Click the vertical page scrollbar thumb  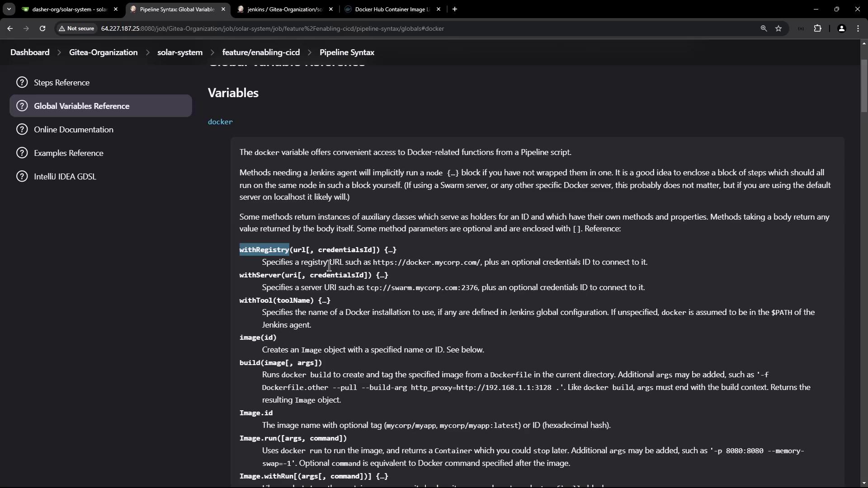tap(864, 86)
